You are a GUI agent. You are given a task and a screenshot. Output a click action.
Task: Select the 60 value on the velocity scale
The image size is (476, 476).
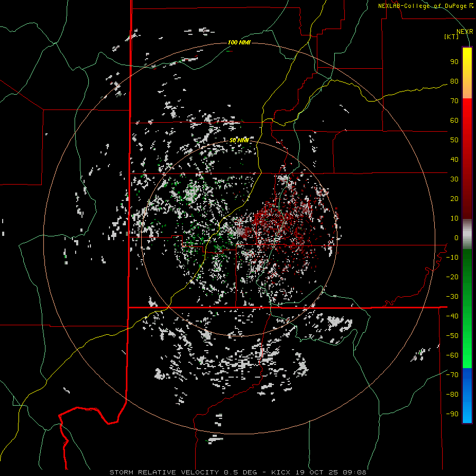[x=454, y=120]
